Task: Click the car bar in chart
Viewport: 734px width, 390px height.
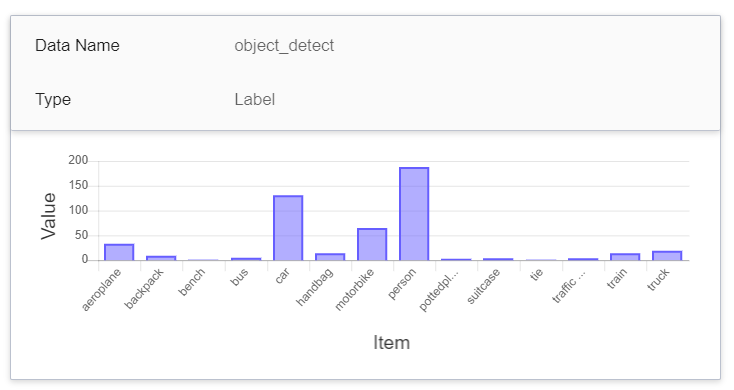Action: point(288,228)
